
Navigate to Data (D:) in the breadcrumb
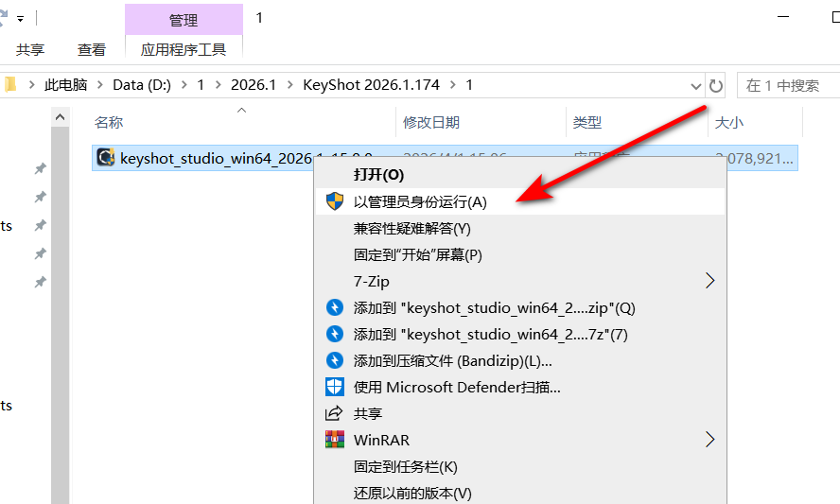pyautogui.click(x=142, y=84)
